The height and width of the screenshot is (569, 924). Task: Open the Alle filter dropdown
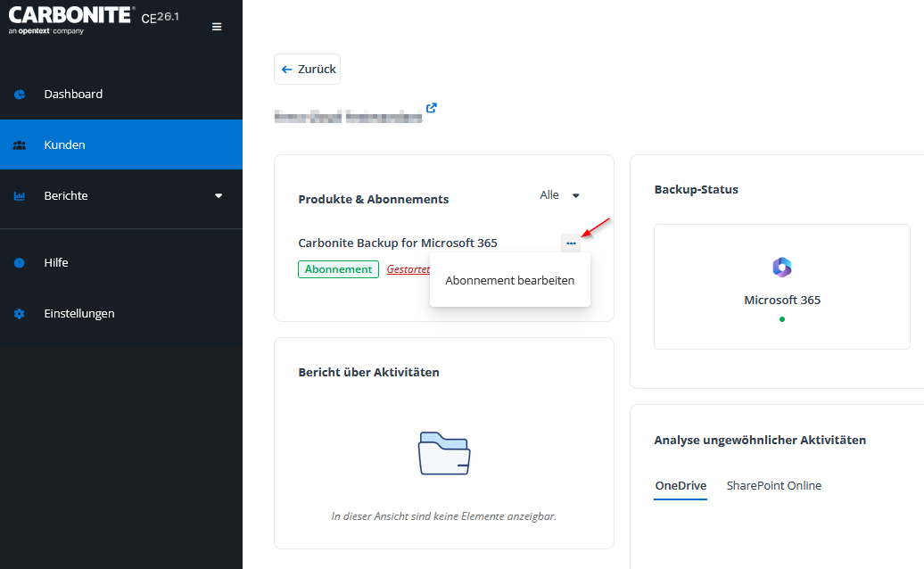(560, 195)
